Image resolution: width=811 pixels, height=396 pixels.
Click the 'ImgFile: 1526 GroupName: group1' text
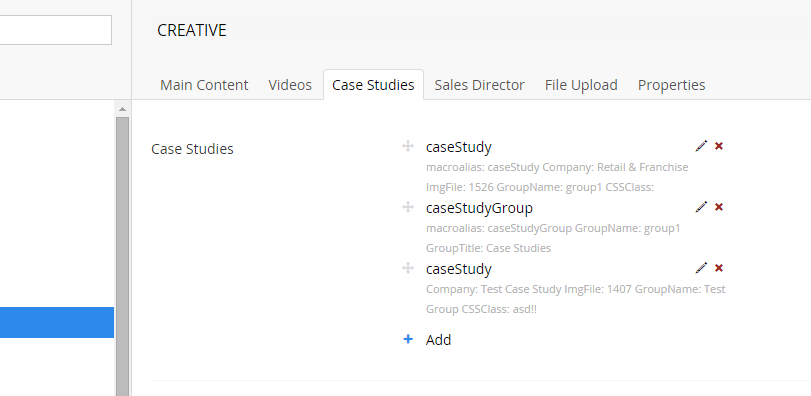click(x=514, y=187)
